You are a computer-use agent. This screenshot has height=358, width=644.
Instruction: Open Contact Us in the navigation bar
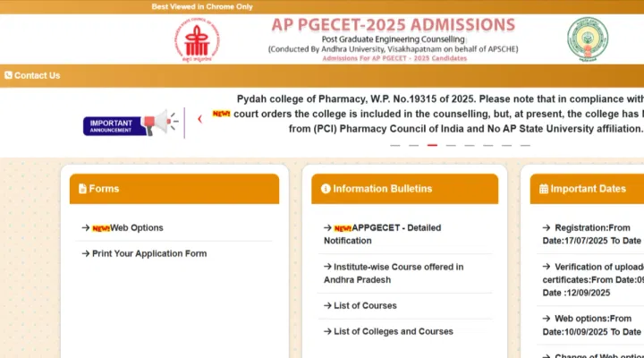click(37, 76)
